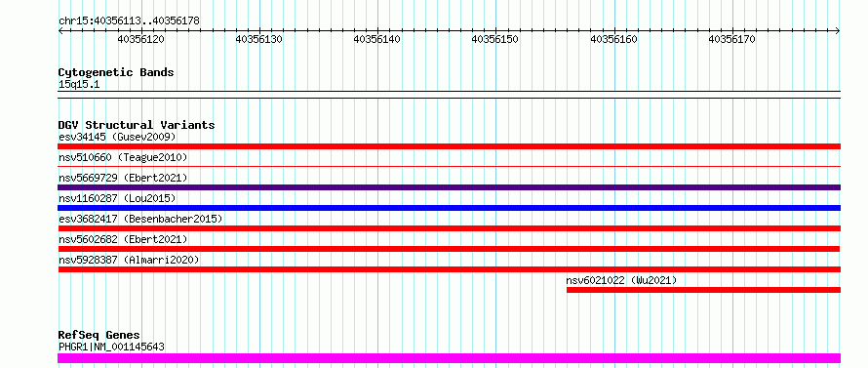Open the nsv5669729 (Ebert2021) variant label
Viewport: 868px width, 368px height.
point(123,178)
